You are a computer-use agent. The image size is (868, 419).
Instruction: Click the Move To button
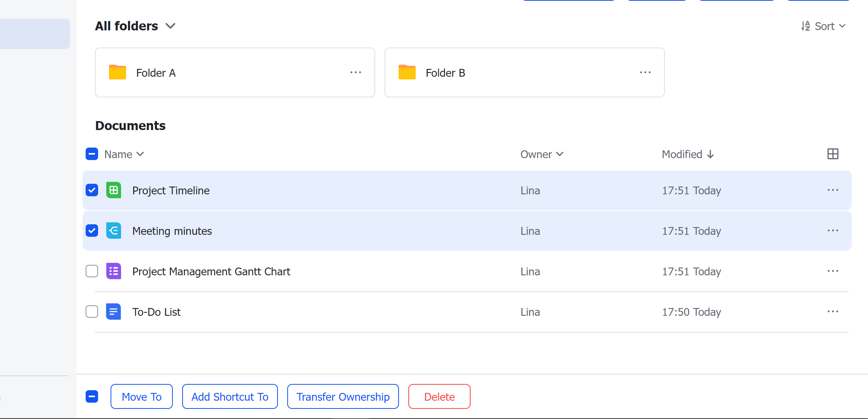[141, 396]
